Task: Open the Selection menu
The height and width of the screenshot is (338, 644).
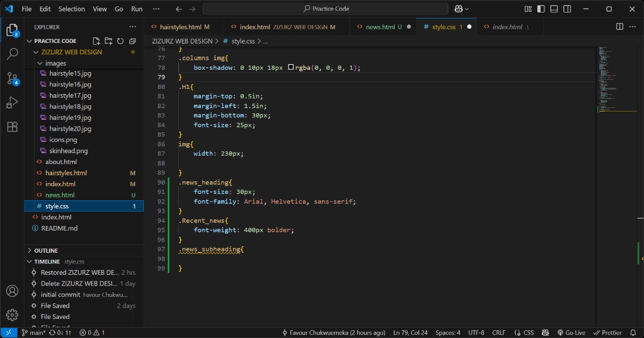Action: coord(72,8)
